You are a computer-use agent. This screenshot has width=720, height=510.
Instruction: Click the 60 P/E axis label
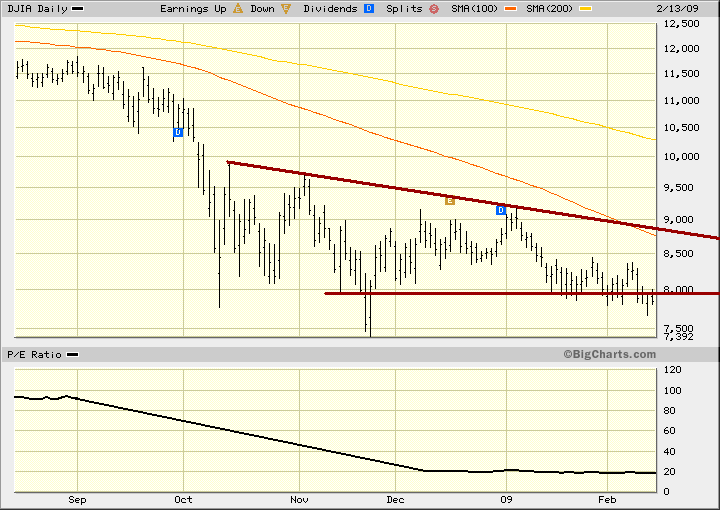pos(670,431)
